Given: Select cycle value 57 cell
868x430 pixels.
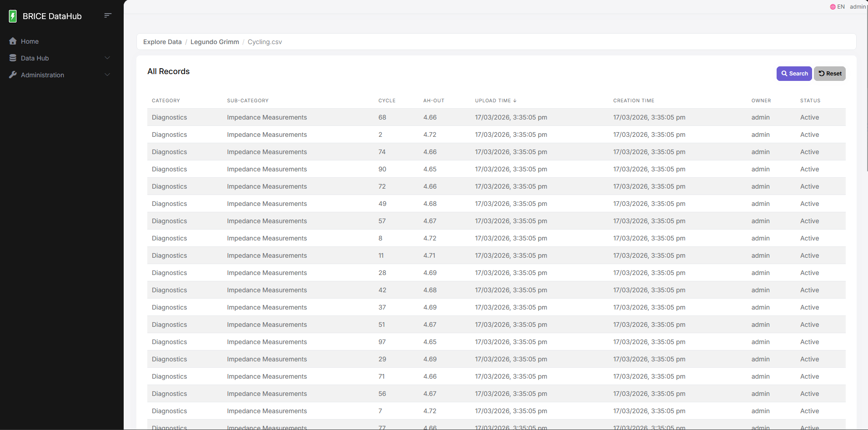Looking at the screenshot, I should (382, 221).
